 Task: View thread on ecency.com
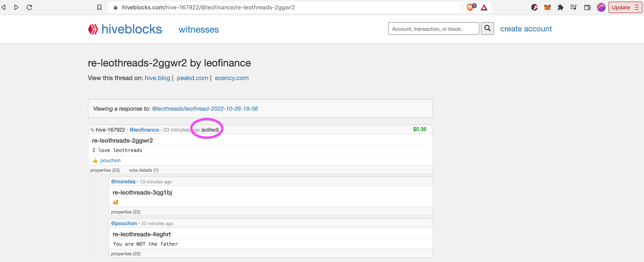pos(231,78)
